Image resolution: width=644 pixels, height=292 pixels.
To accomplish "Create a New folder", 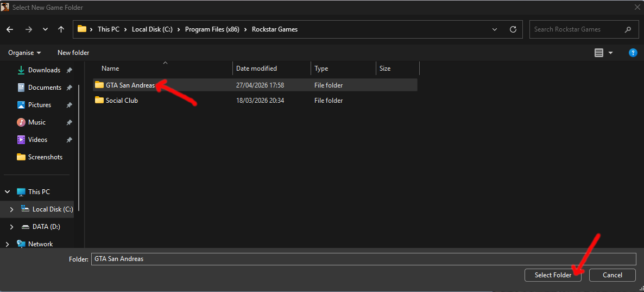I will 73,53.
